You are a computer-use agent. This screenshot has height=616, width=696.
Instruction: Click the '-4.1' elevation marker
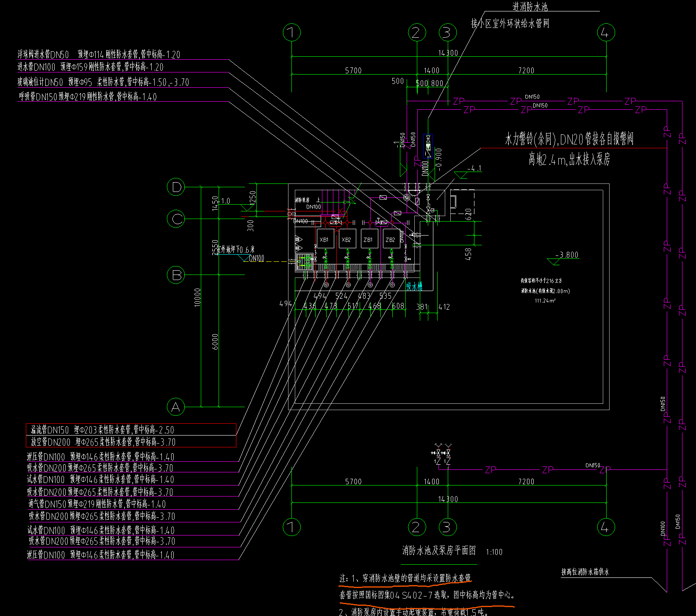click(x=474, y=168)
